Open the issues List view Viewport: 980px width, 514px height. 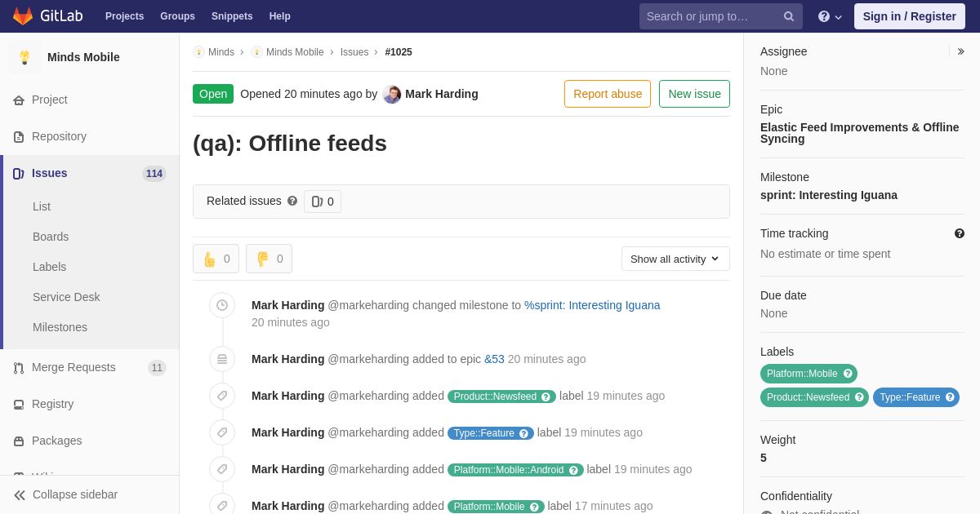(x=42, y=206)
